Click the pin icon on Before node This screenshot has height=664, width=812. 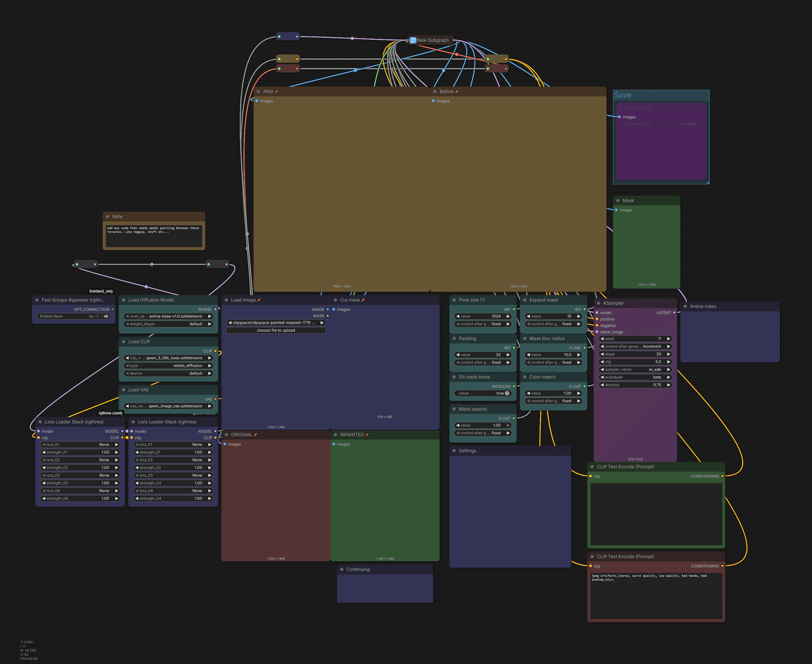tap(457, 91)
